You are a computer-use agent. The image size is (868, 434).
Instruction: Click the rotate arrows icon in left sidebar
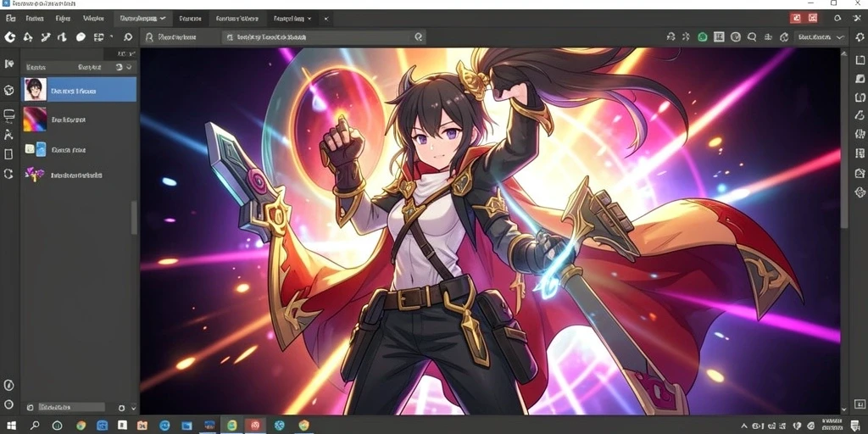8,174
